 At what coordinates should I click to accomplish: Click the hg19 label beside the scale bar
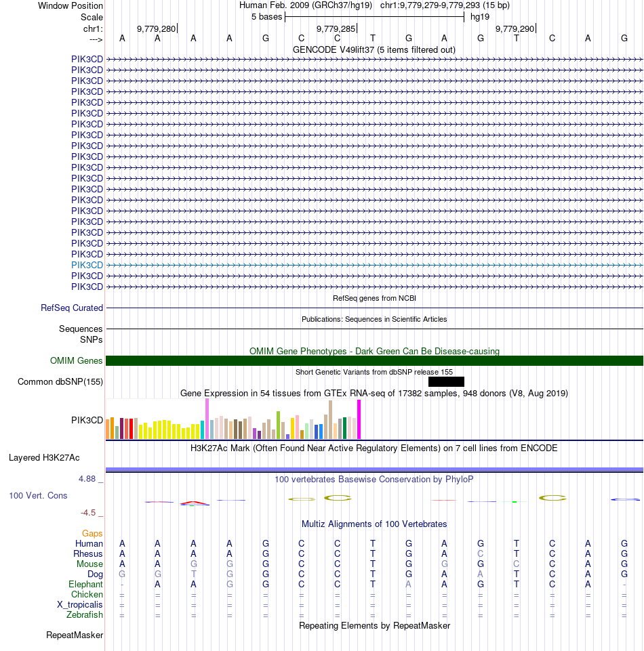(x=480, y=17)
